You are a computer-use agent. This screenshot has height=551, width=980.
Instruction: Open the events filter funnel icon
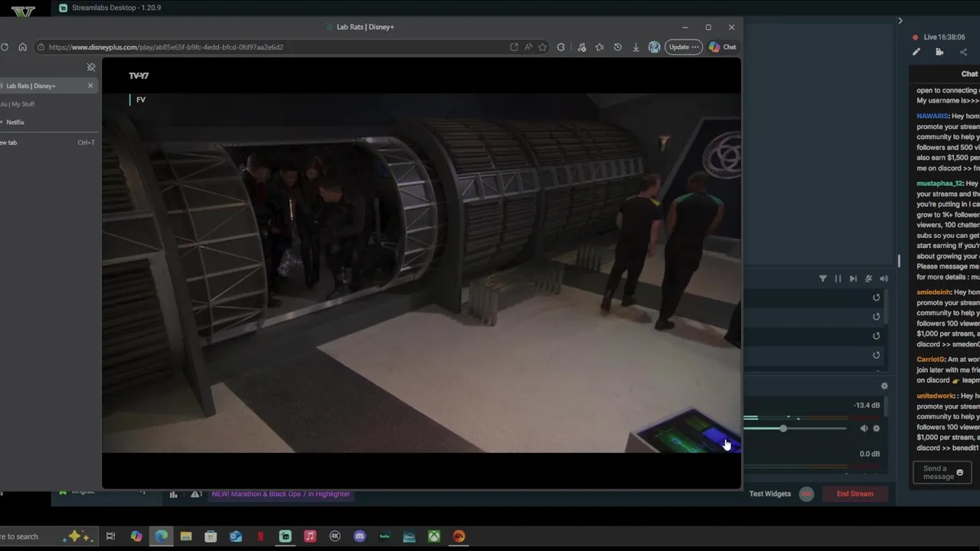point(823,279)
